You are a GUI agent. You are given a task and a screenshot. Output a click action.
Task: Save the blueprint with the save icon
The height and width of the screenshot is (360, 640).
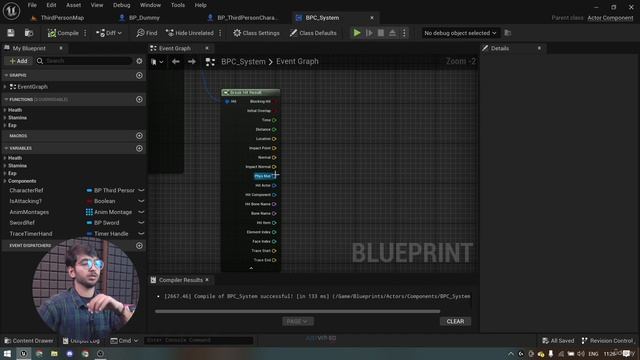click(x=11, y=33)
